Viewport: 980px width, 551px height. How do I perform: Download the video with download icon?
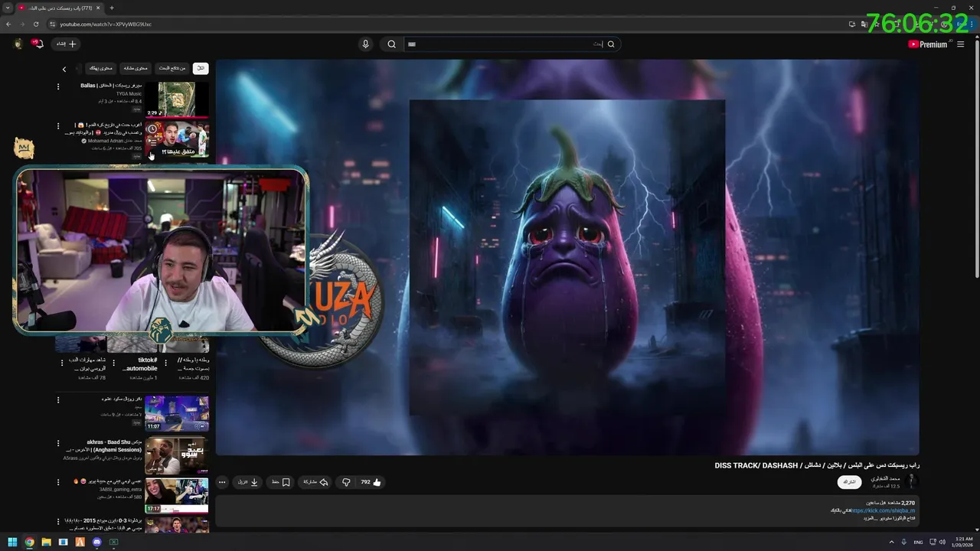pyautogui.click(x=248, y=482)
